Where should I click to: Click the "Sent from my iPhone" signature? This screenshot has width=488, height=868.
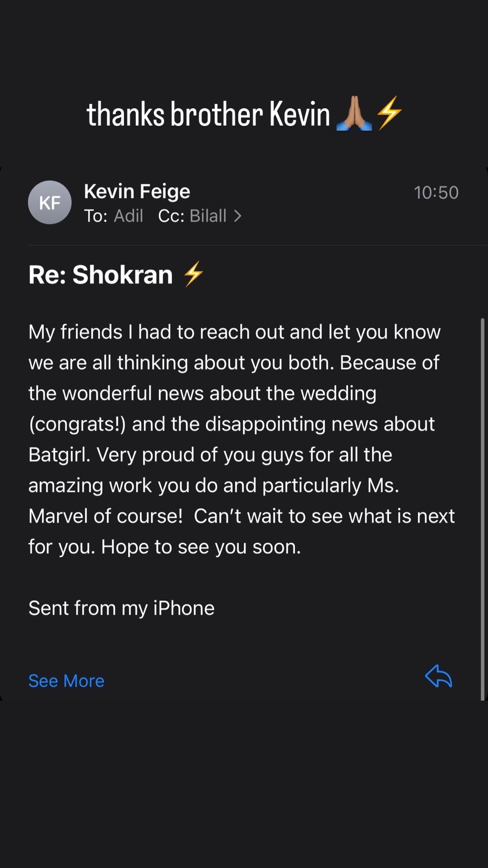click(x=122, y=608)
